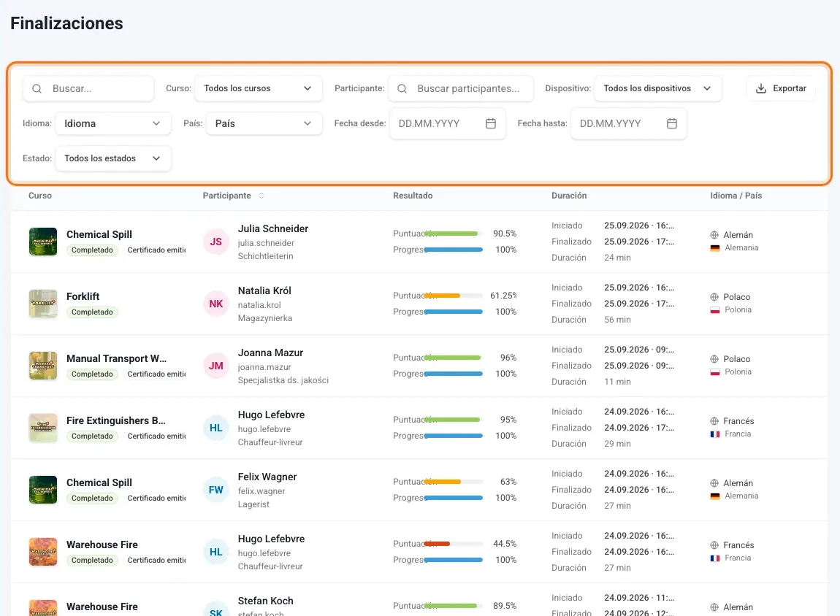Viewport: 840px width, 616px height.
Task: Click the Idioma / País column header
Action: [x=736, y=196]
